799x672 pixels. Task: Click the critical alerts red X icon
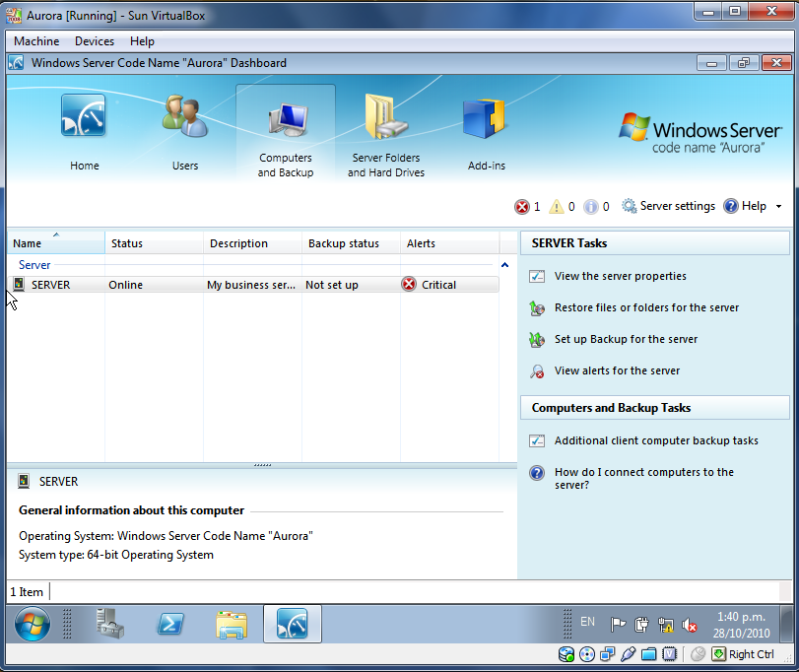521,207
